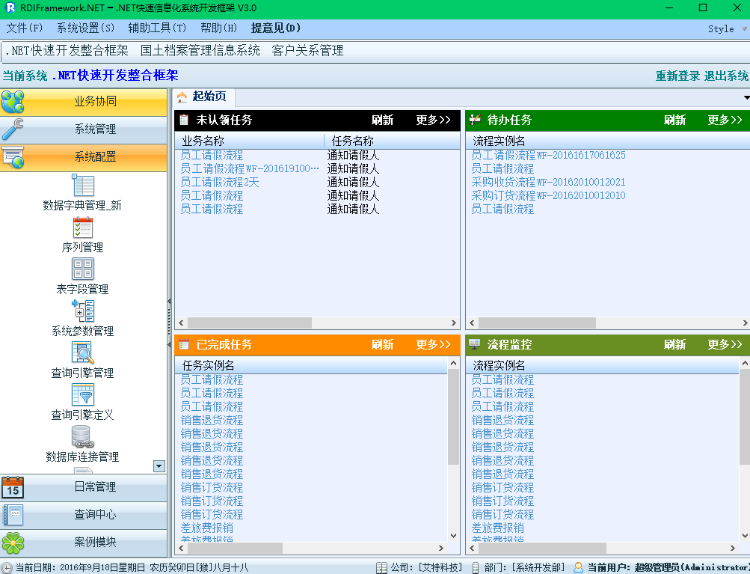The height and width of the screenshot is (574, 750).
Task: Click the RDIFramework app logo in title bar
Action: 10,8
